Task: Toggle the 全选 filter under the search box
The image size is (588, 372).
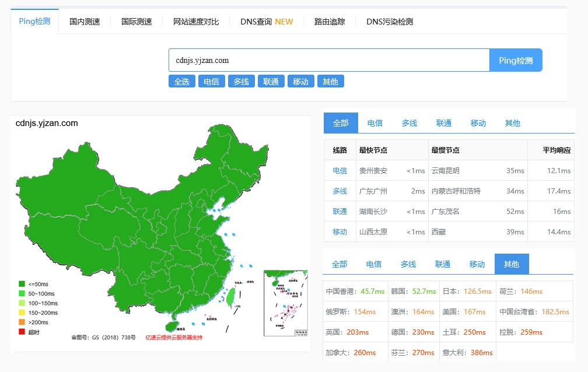Action: (x=181, y=82)
